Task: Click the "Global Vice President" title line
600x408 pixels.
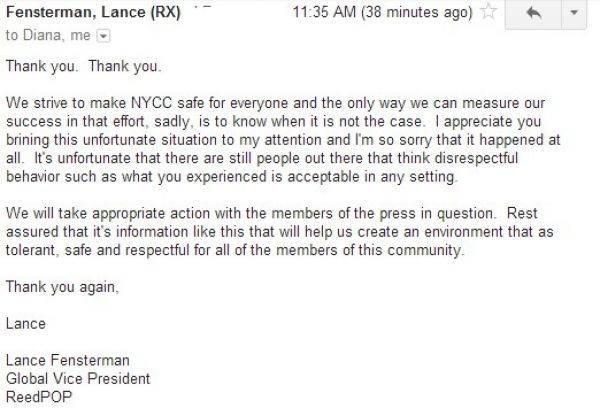Action: 78,379
